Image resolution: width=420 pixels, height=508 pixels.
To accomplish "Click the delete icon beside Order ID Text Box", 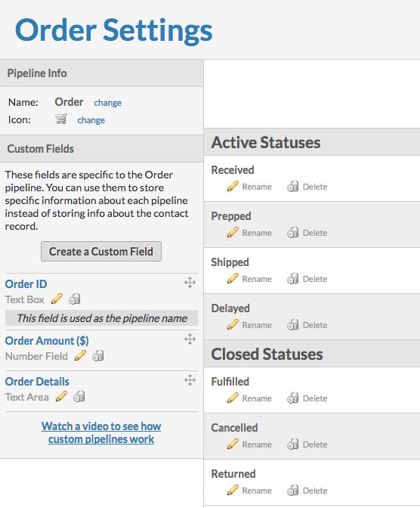I will pyautogui.click(x=75, y=299).
